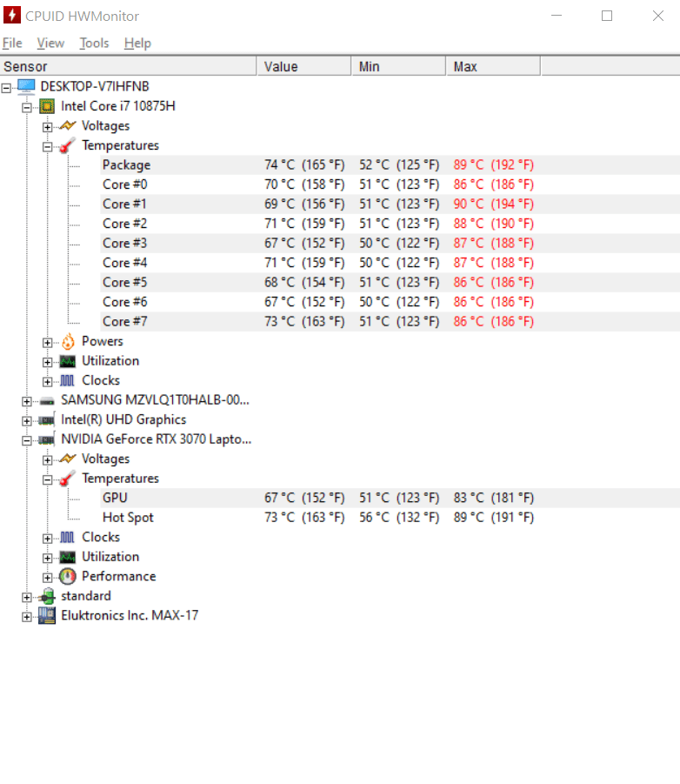
Task: Click the CPU Voltages lightning icon
Action: click(x=68, y=125)
